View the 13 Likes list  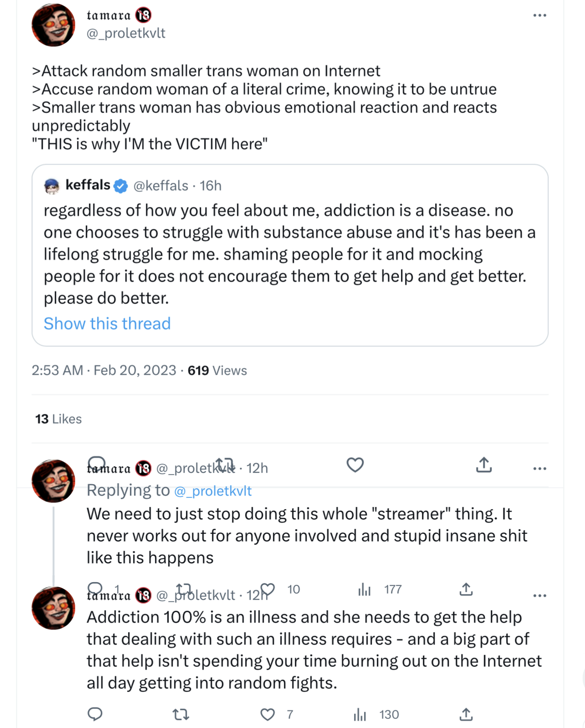[x=58, y=419]
